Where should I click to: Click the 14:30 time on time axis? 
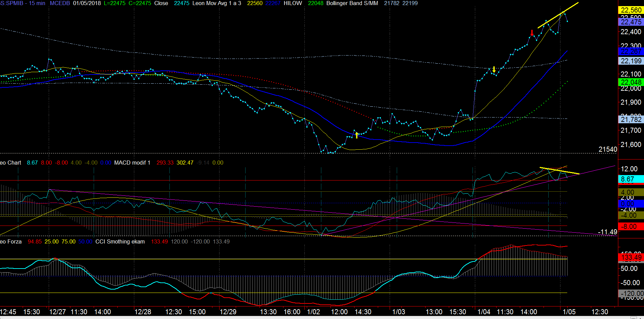pyautogui.click(x=363, y=312)
